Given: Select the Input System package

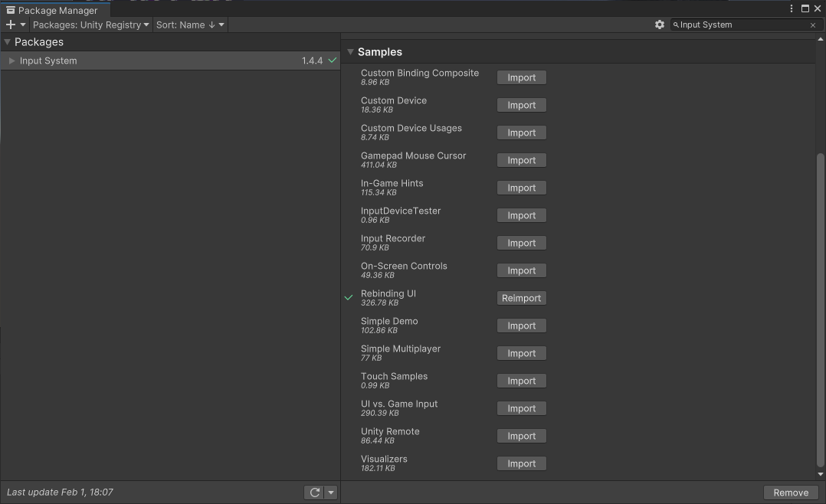Looking at the screenshot, I should pyautogui.click(x=170, y=61).
